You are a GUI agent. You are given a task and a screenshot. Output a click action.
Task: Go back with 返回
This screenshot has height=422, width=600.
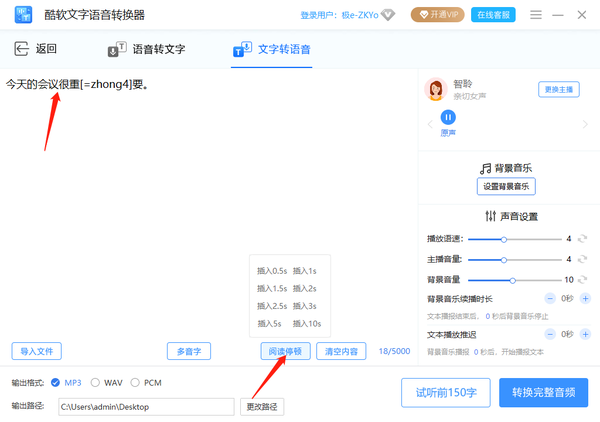pyautogui.click(x=36, y=49)
